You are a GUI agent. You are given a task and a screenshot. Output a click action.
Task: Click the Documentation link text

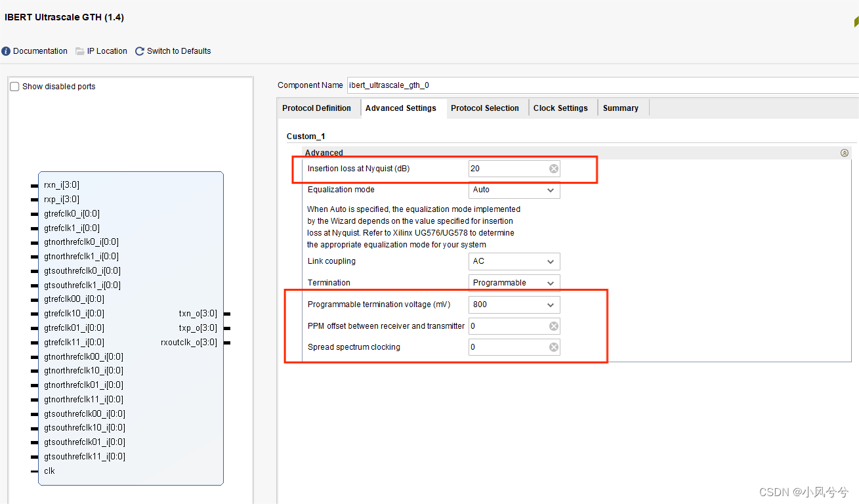pyautogui.click(x=40, y=51)
